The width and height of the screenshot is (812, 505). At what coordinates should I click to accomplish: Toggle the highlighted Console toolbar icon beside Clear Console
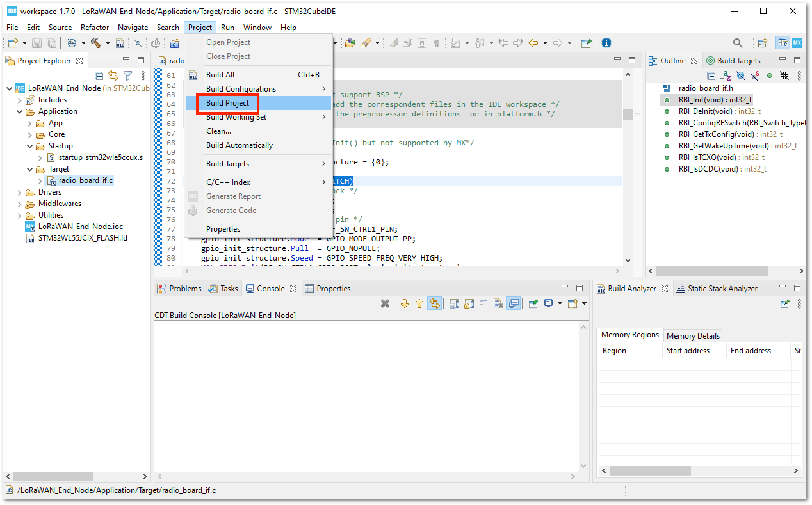[514, 303]
